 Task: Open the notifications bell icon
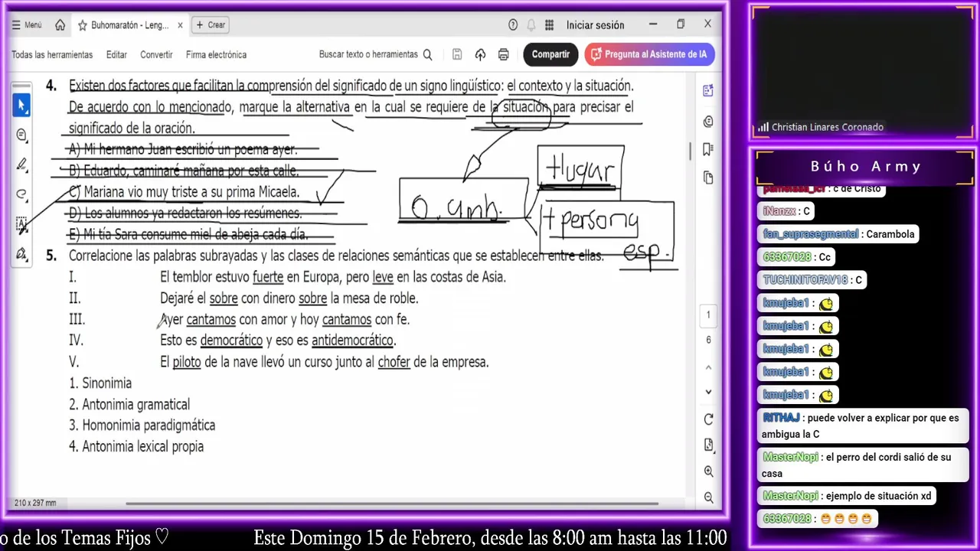531,25
